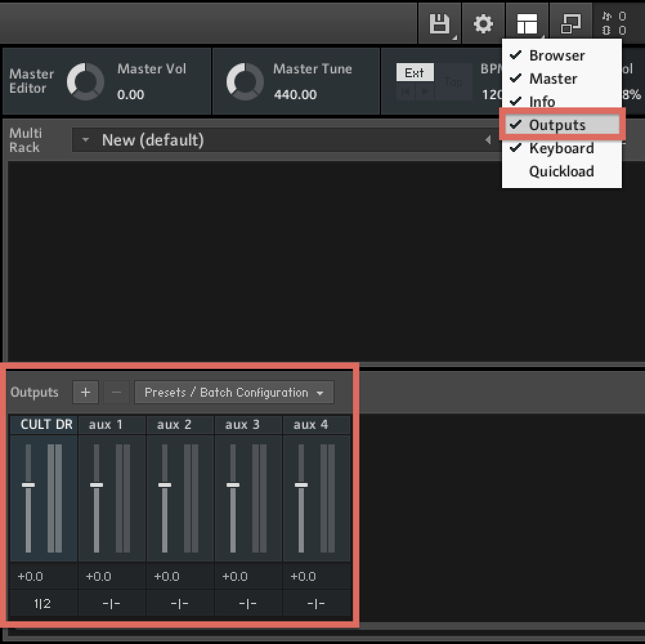The image size is (645, 644).
Task: Click the minimized view windows icon
Action: coord(570,23)
